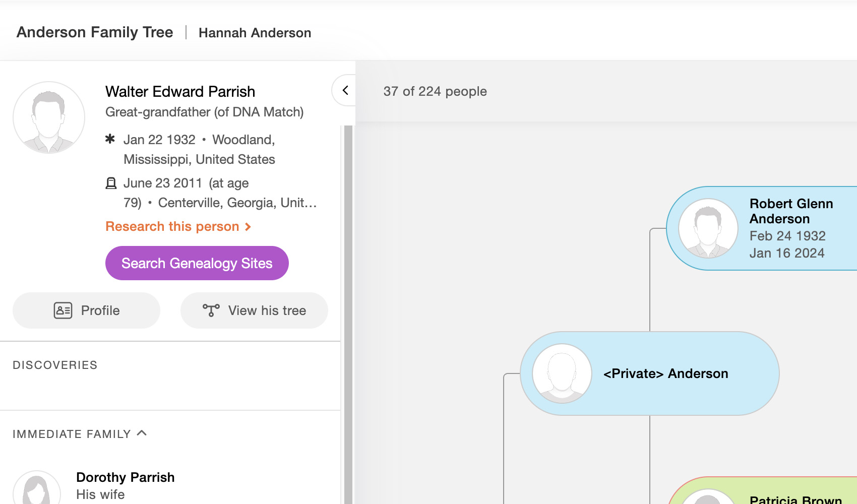This screenshot has height=504, width=857.
Task: Select Hannah Anderson in the header
Action: (255, 33)
